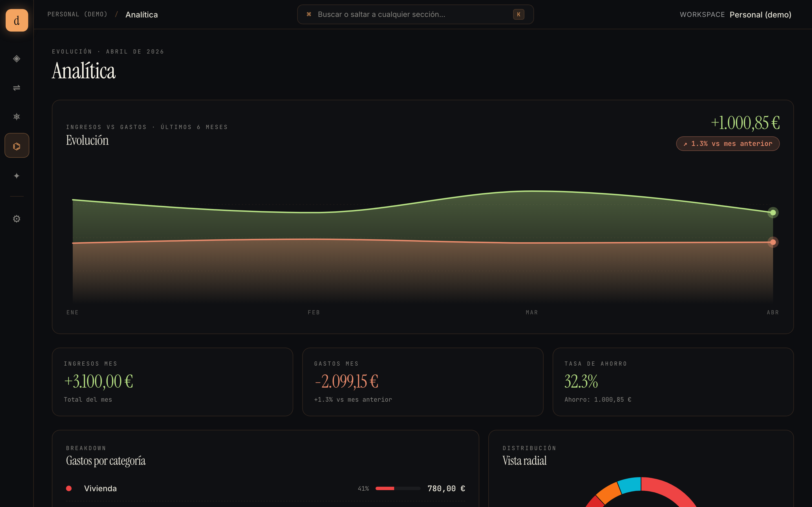Click the sparkle AI icon in the sidebar
Viewport: 812px width, 507px height.
tap(16, 175)
